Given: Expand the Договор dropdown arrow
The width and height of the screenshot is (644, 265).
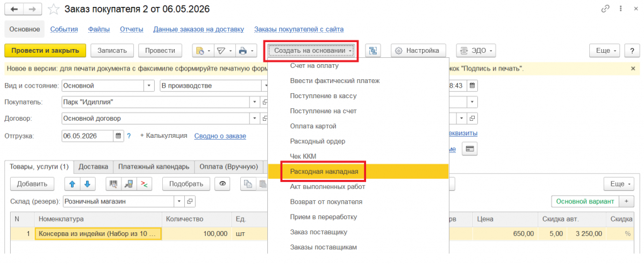Looking at the screenshot, I should click(255, 118).
